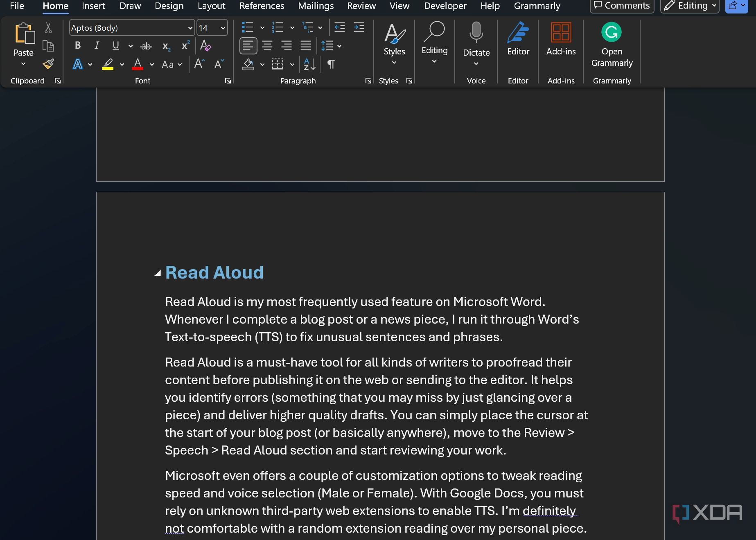The width and height of the screenshot is (756, 540).
Task: Switch to the Grammarly tab
Action: tap(537, 6)
